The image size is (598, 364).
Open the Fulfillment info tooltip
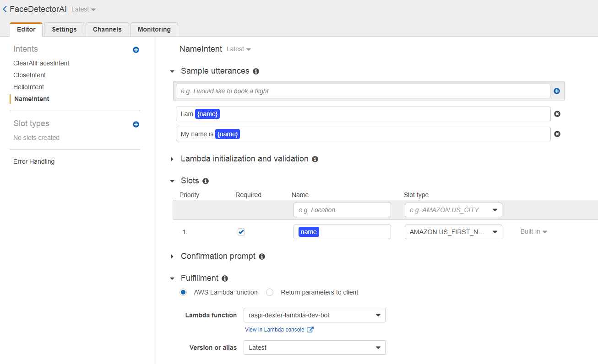pos(225,278)
